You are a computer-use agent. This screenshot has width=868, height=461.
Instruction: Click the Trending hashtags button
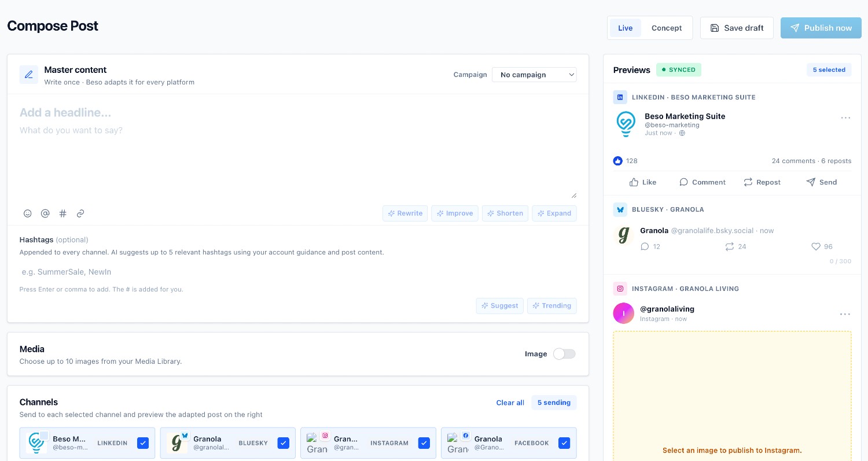point(552,305)
